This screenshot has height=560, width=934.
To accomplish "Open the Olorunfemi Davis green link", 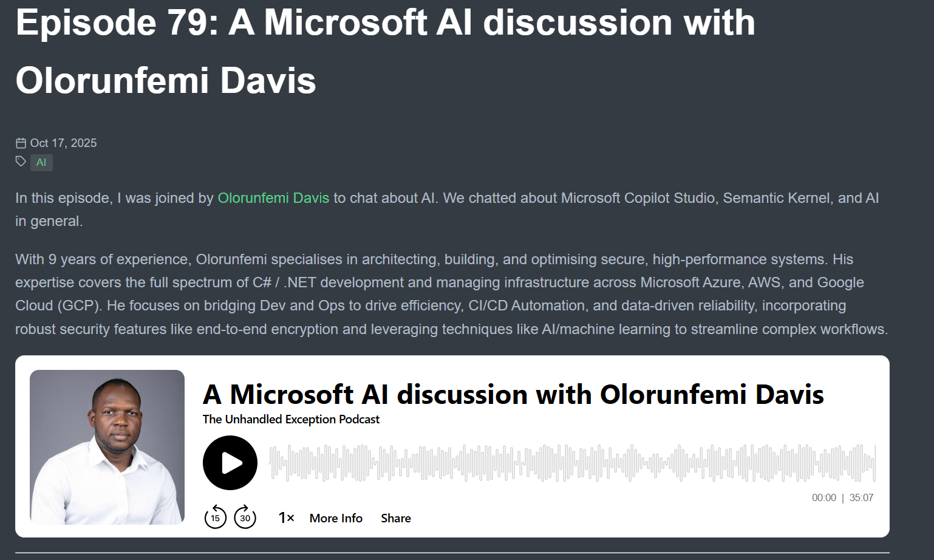I will [x=273, y=198].
